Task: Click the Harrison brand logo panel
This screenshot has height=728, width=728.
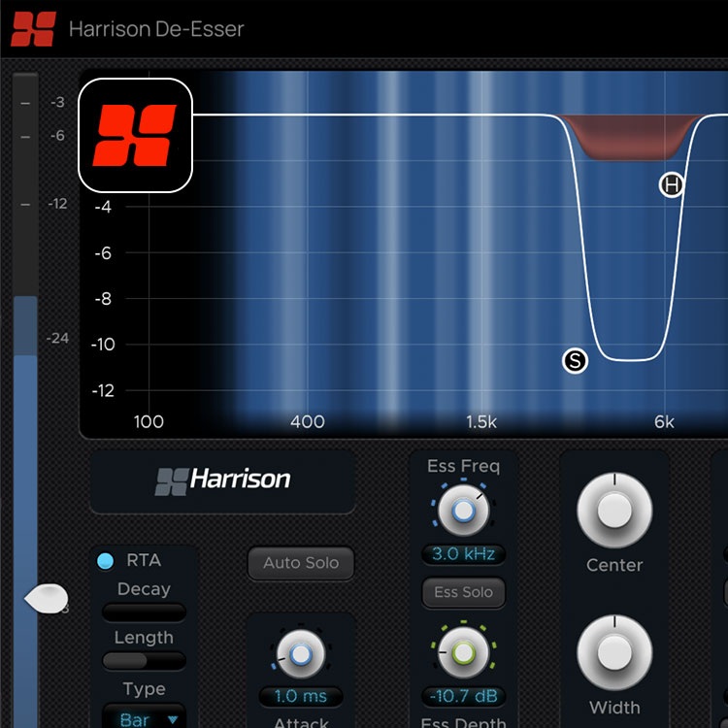Action: [222, 480]
